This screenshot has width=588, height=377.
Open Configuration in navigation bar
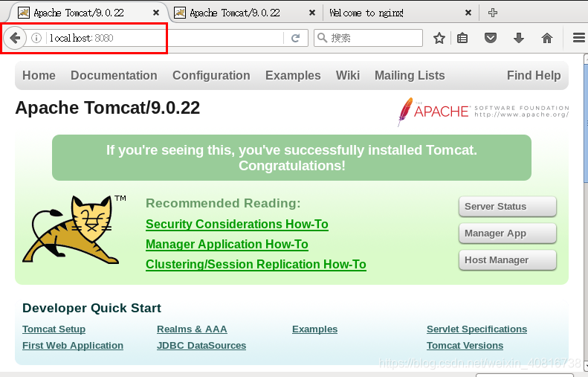tap(211, 75)
